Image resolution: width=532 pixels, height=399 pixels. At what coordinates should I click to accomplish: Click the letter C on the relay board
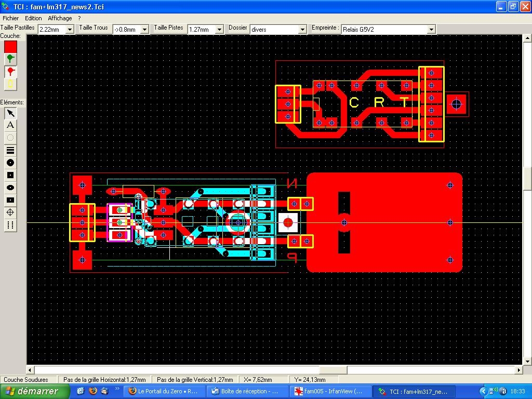click(x=354, y=102)
